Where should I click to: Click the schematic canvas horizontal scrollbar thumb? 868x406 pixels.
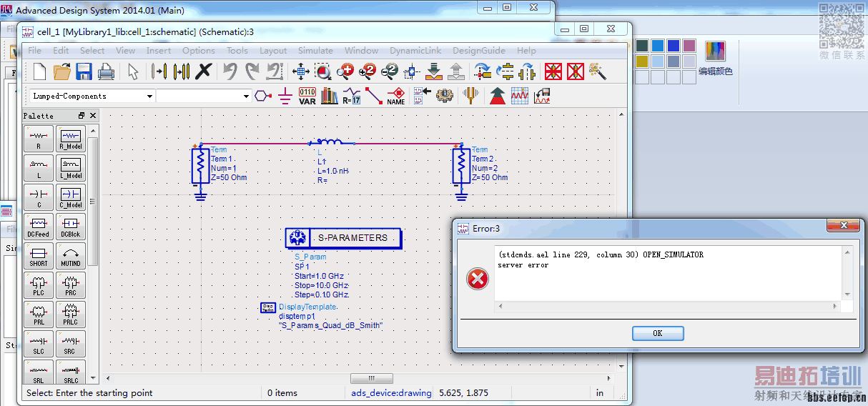370,378
